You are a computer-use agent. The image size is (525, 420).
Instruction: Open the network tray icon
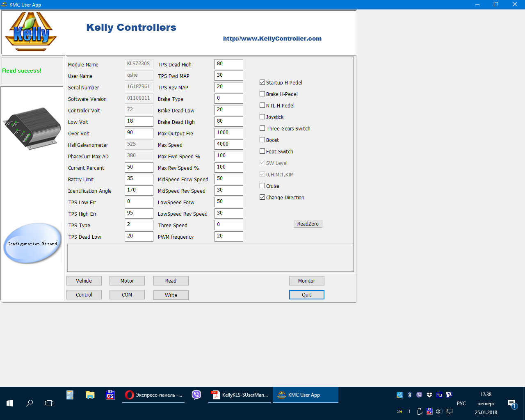pyautogui.click(x=449, y=411)
